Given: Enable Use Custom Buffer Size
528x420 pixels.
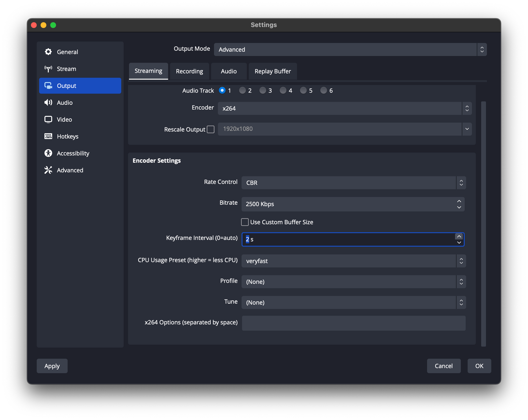Looking at the screenshot, I should [x=244, y=222].
